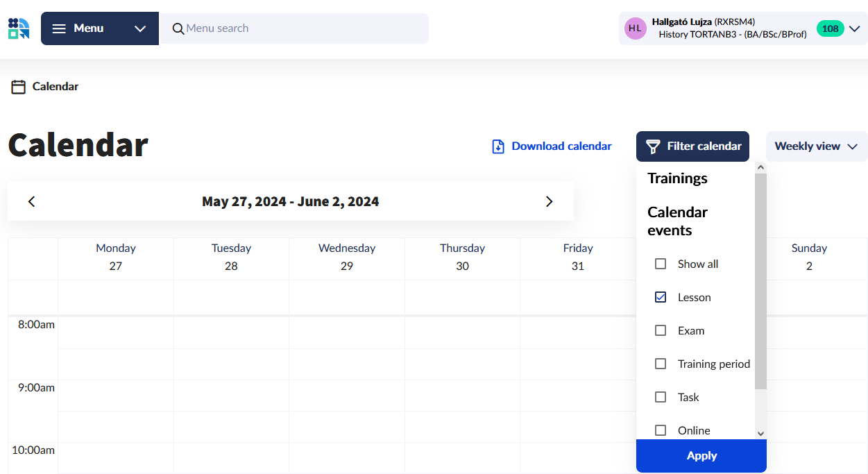Click the calendar icon in breadcrumb
The width and height of the screenshot is (868, 474).
click(19, 87)
